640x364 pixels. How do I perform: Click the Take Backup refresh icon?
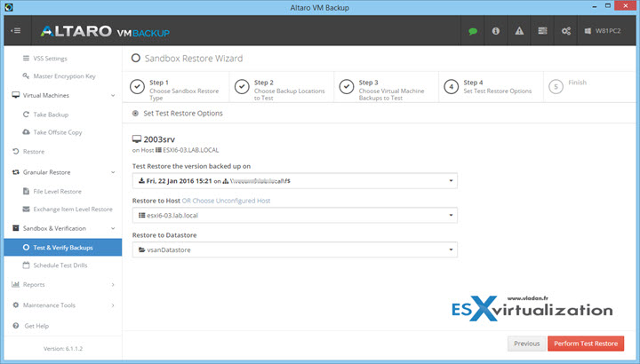tap(26, 115)
